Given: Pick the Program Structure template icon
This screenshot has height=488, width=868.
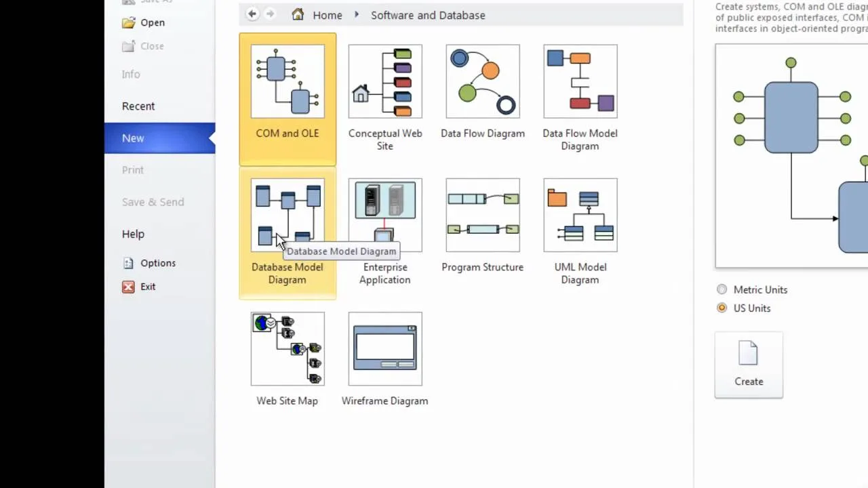Looking at the screenshot, I should [x=483, y=215].
